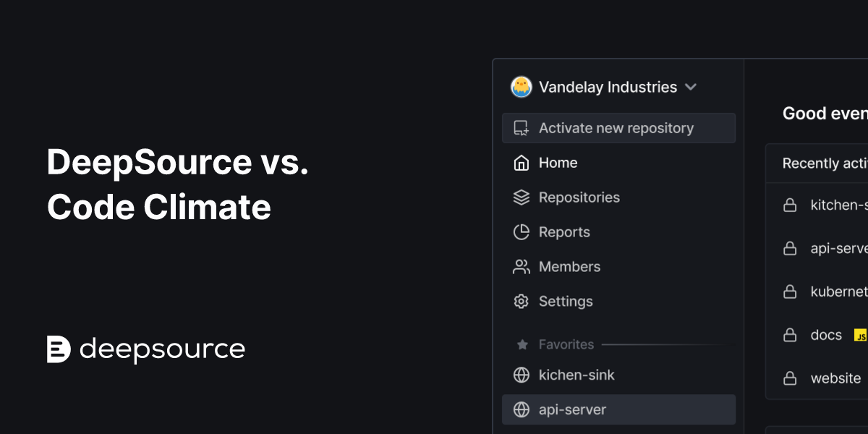Open Reports via the pie chart icon

[x=521, y=231]
